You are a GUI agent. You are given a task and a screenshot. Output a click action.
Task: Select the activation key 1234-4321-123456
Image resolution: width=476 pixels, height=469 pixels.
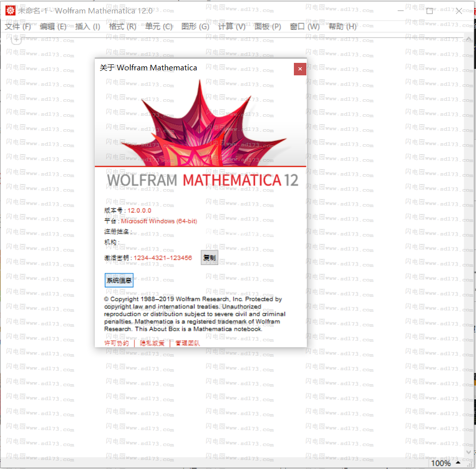(163, 258)
